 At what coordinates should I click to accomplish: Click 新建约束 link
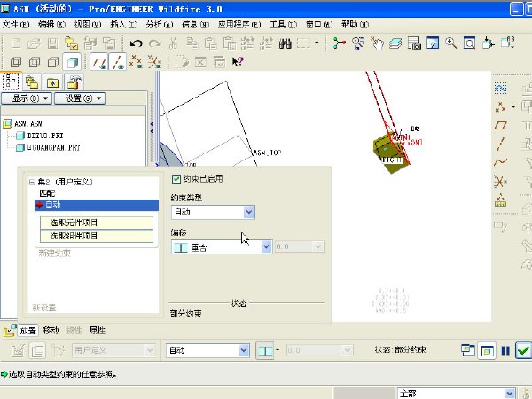[55, 253]
